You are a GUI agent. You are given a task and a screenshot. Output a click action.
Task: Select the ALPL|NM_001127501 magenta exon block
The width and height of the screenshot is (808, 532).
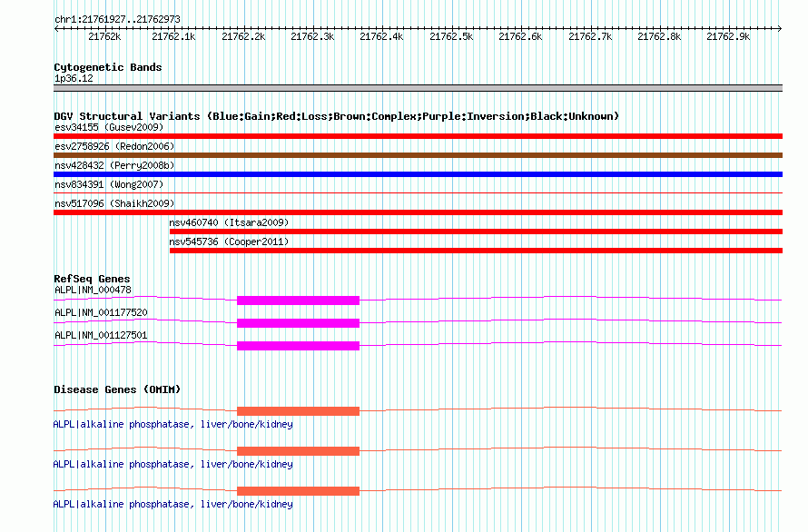[298, 346]
